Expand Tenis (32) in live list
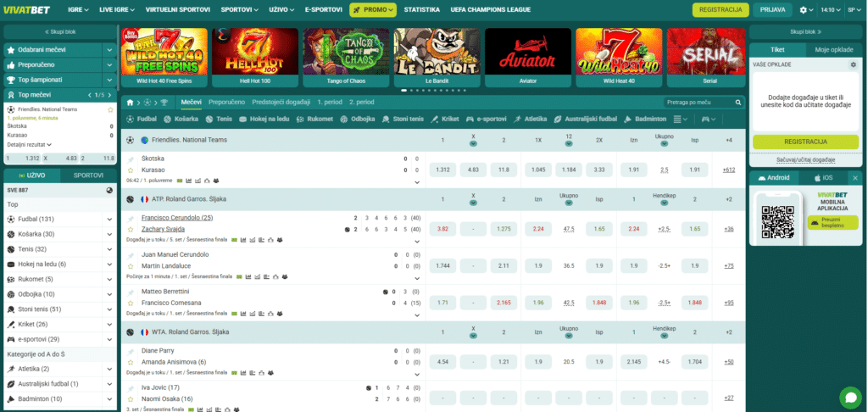This screenshot has height=412, width=868. (x=109, y=249)
